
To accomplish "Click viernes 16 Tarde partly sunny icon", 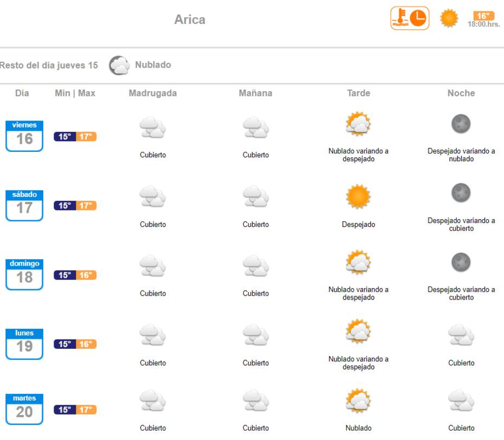I will [x=358, y=124].
